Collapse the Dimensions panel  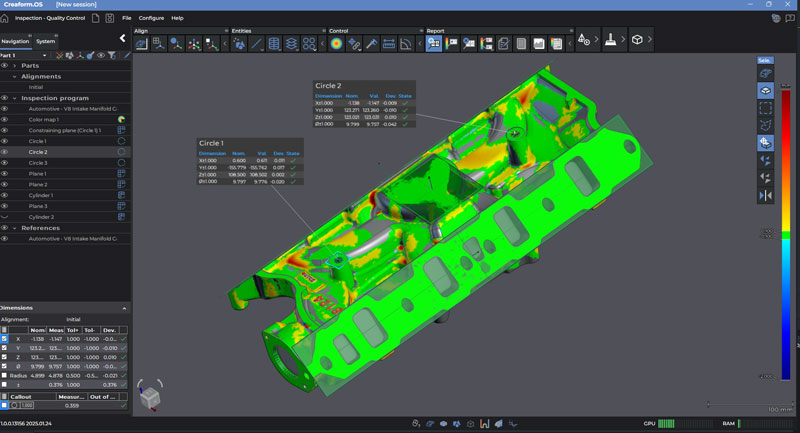click(124, 308)
